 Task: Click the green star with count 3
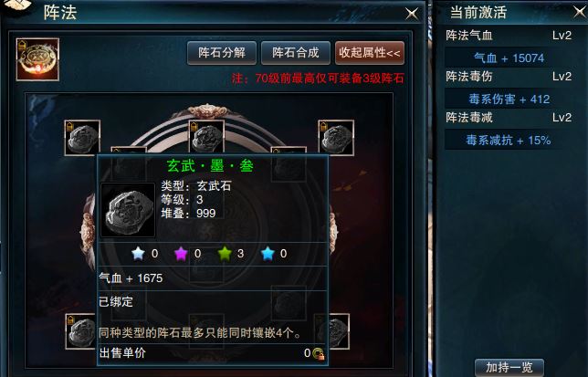[225, 254]
